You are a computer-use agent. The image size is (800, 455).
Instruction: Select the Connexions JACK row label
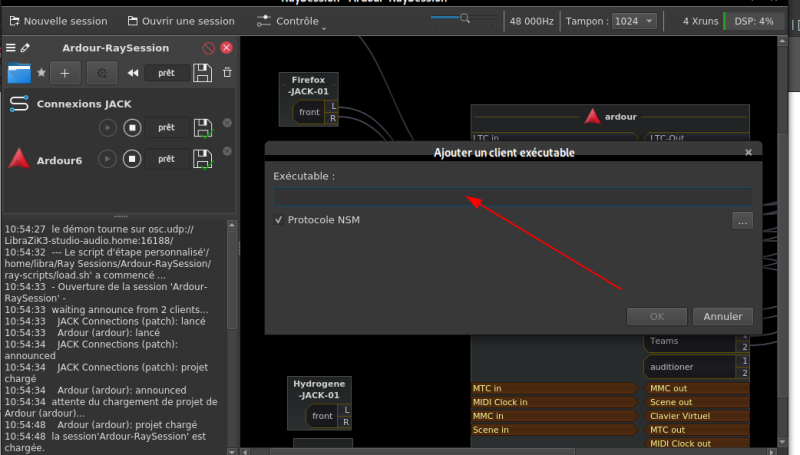[x=84, y=104]
